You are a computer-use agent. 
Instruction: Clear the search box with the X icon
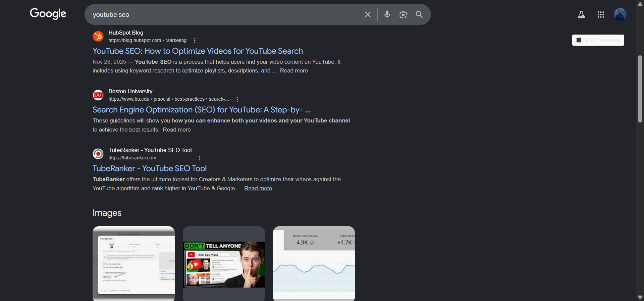(x=368, y=14)
